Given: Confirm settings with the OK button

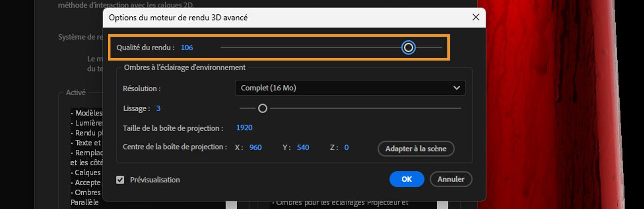Looking at the screenshot, I should (407, 179).
